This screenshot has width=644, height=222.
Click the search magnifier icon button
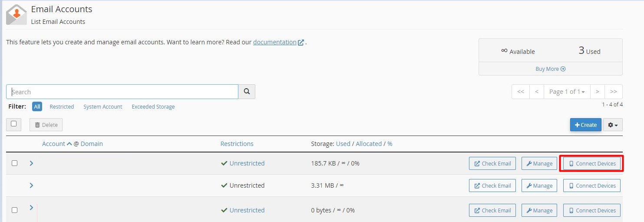(x=247, y=92)
